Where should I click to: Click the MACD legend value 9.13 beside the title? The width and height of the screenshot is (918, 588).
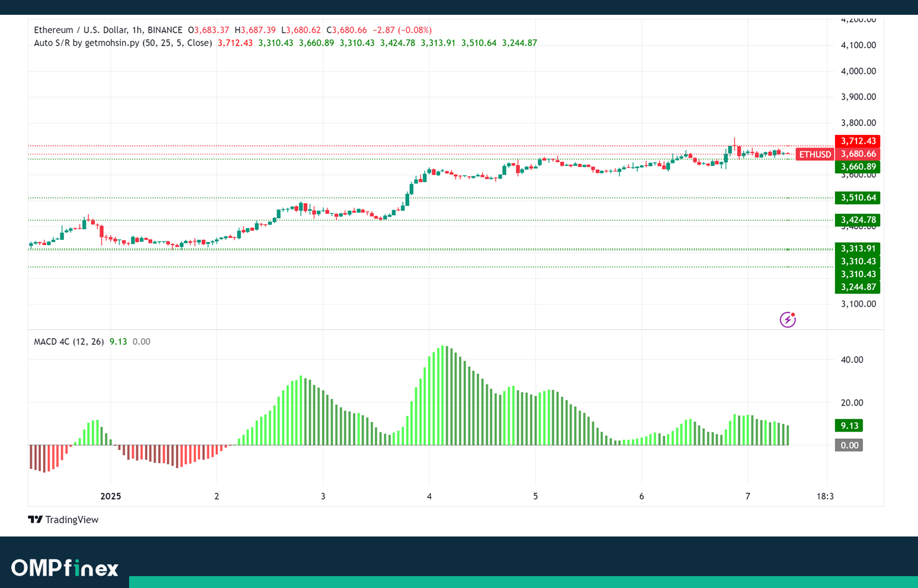[118, 342]
